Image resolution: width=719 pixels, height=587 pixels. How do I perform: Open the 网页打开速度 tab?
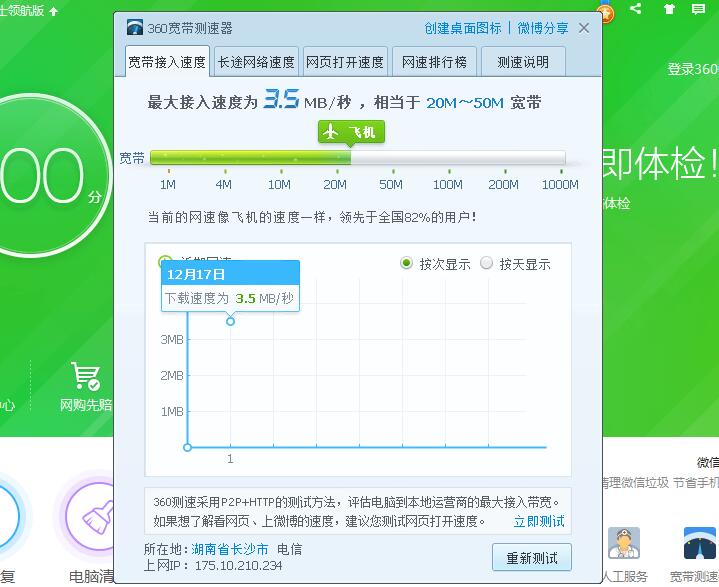pyautogui.click(x=345, y=61)
